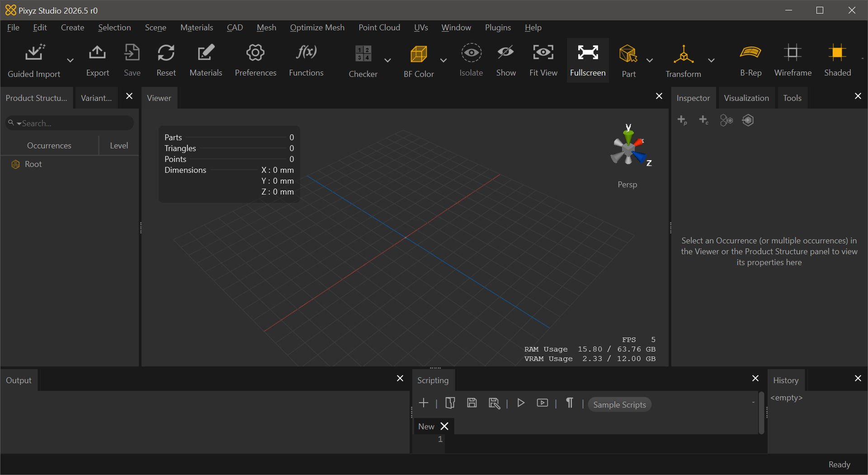Click the orientation axis gizmo in viewer
Viewport: 868px width, 475px height.
coord(629,147)
